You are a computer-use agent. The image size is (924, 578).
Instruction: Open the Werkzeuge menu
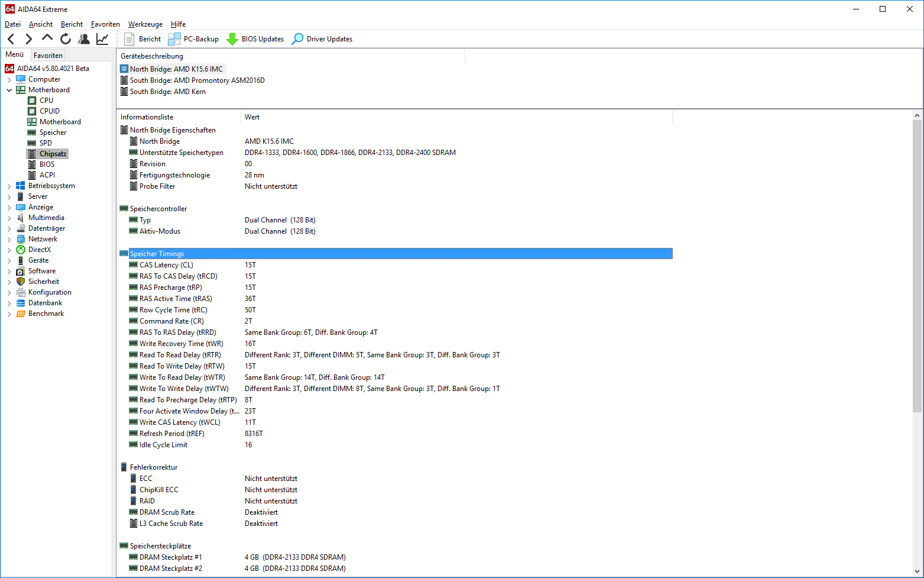(145, 24)
